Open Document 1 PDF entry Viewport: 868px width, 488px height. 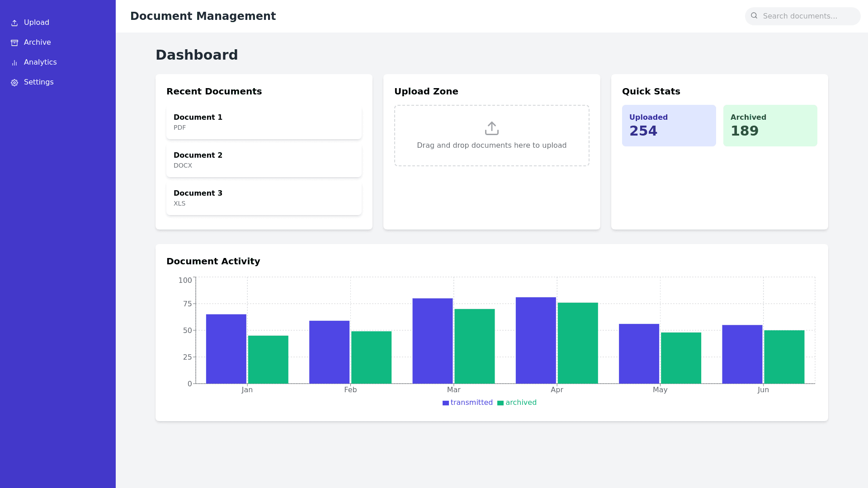click(264, 122)
